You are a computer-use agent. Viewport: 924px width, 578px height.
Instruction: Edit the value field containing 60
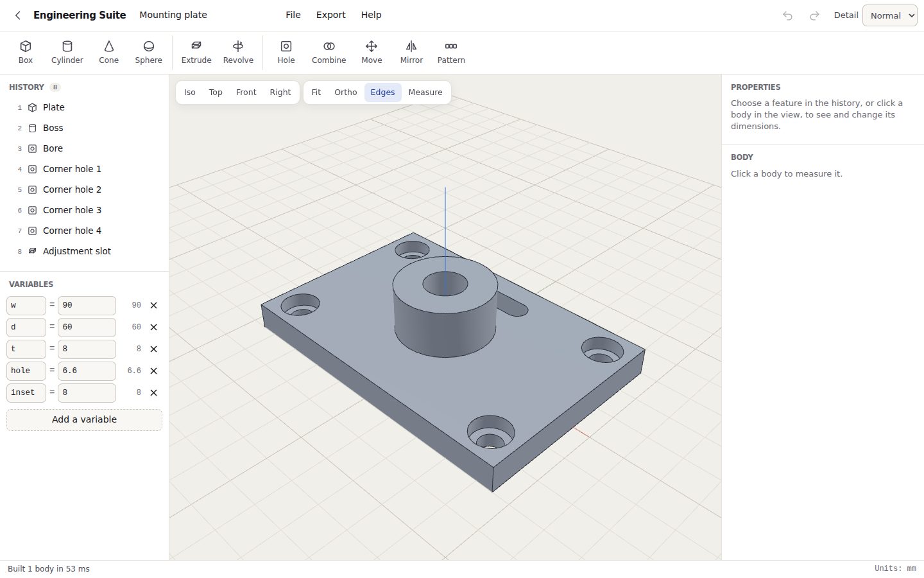click(x=87, y=328)
